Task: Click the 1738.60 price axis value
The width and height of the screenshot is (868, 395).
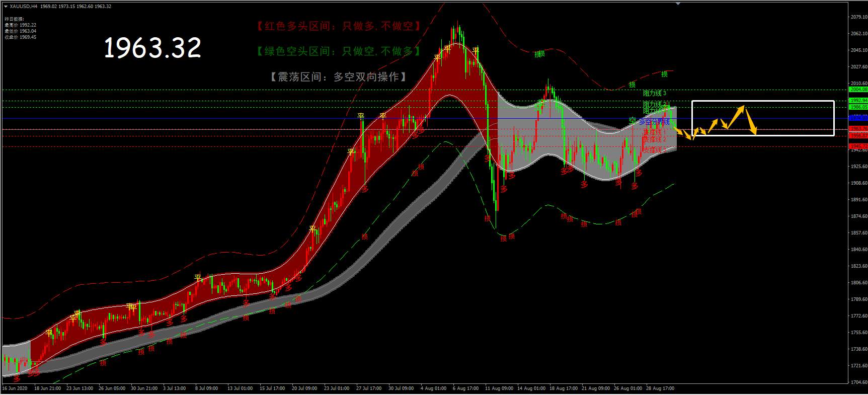Action: click(859, 349)
